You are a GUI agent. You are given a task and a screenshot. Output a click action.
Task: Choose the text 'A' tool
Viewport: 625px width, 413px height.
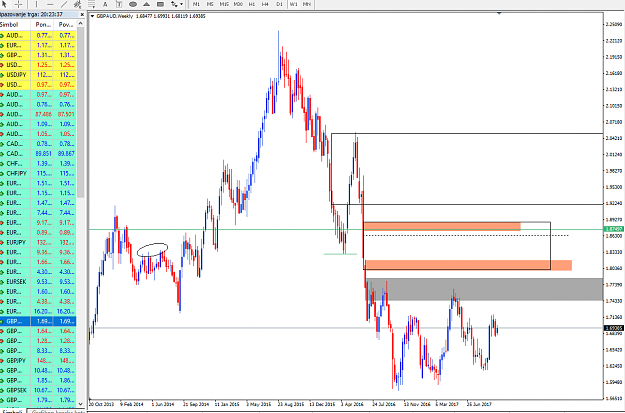[105, 4]
